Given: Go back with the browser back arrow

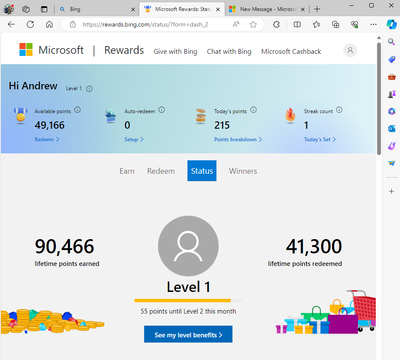Looking at the screenshot, I should tap(11, 24).
